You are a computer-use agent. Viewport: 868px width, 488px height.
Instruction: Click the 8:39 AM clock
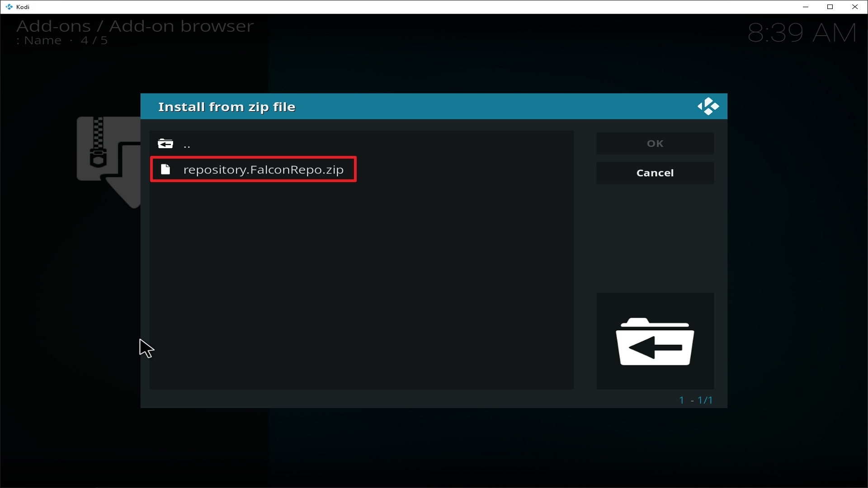coord(802,33)
